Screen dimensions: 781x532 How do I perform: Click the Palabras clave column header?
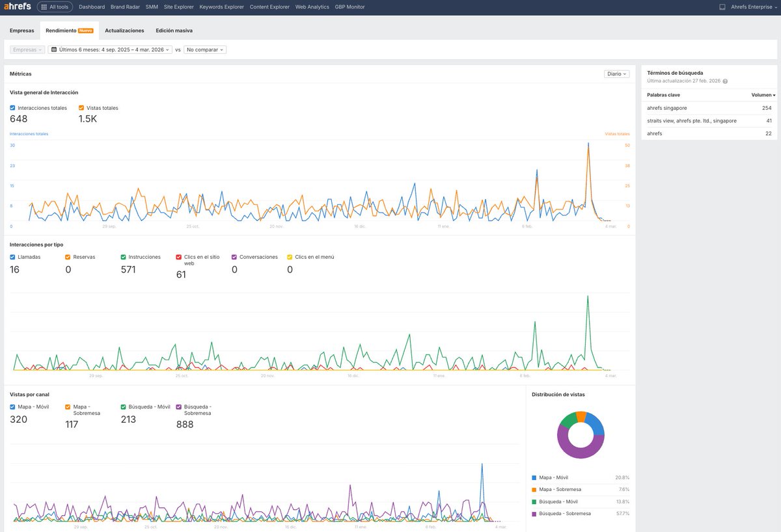tap(663, 95)
